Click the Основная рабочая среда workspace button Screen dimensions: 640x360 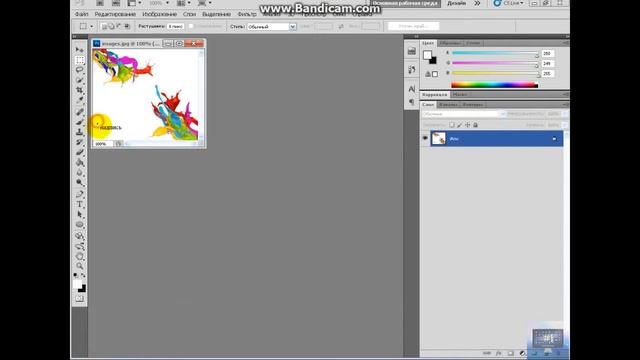click(405, 3)
